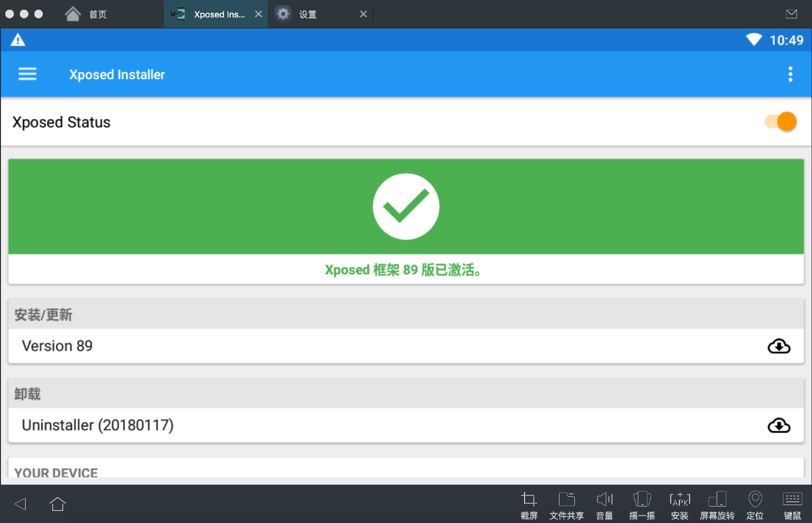The width and height of the screenshot is (812, 523).
Task: Open the 键鼠 keyboard mouse settings
Action: click(x=793, y=505)
